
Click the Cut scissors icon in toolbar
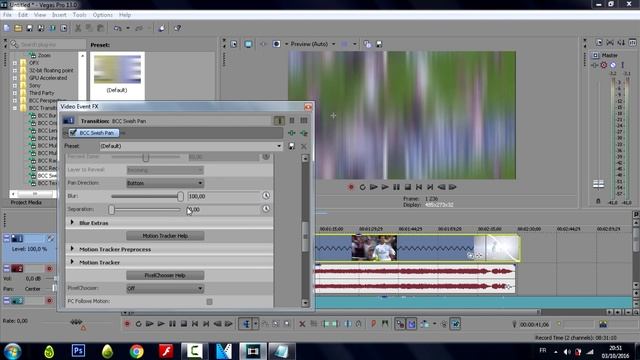pyautogui.click(x=78, y=28)
